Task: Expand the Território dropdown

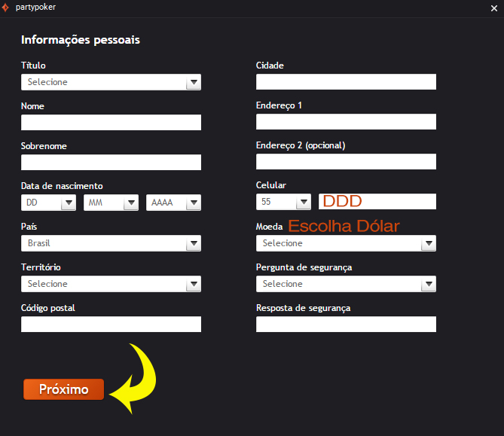Action: click(x=111, y=284)
